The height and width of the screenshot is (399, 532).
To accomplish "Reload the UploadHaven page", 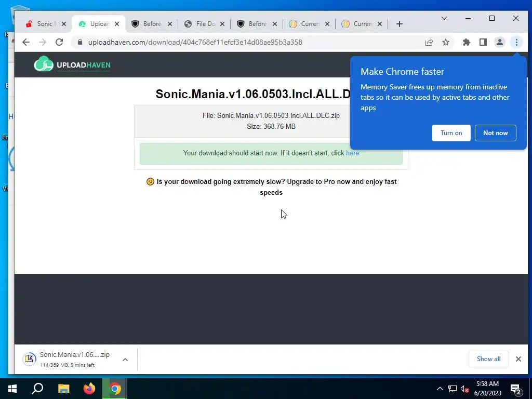I will [x=59, y=42].
